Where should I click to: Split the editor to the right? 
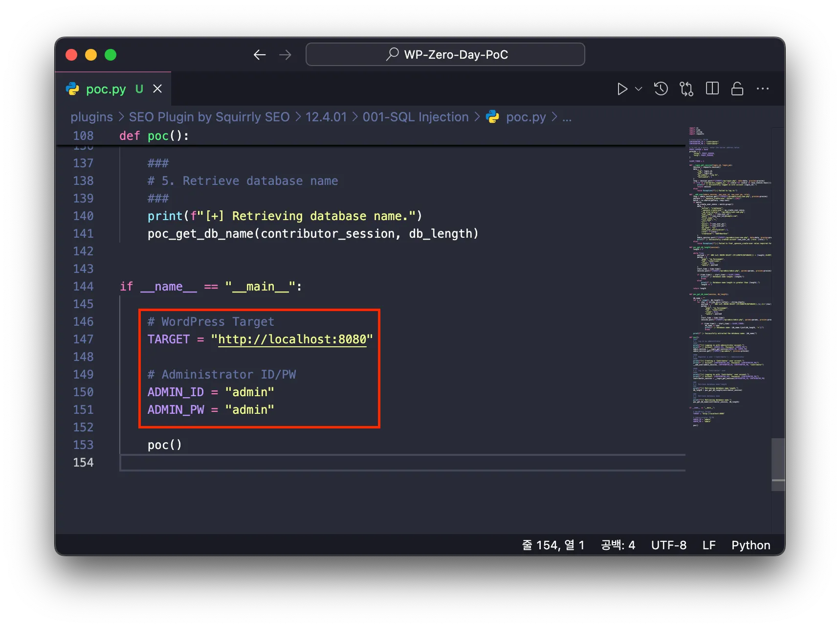(x=712, y=89)
